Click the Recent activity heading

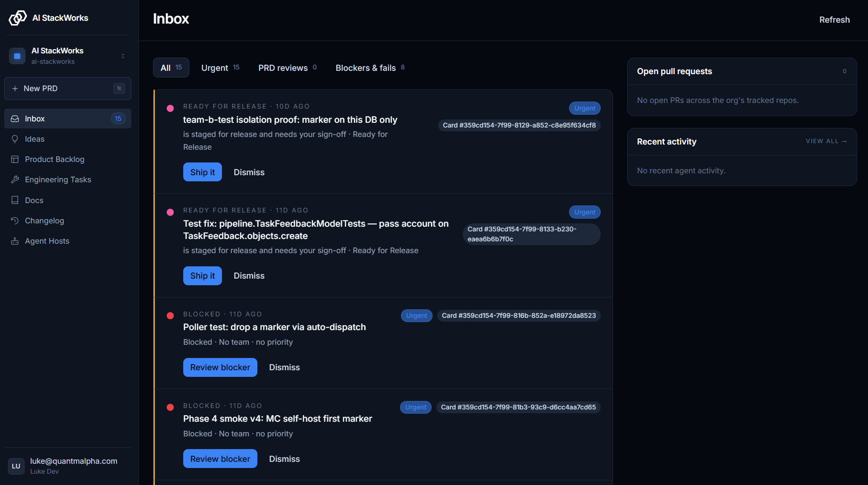(x=666, y=142)
